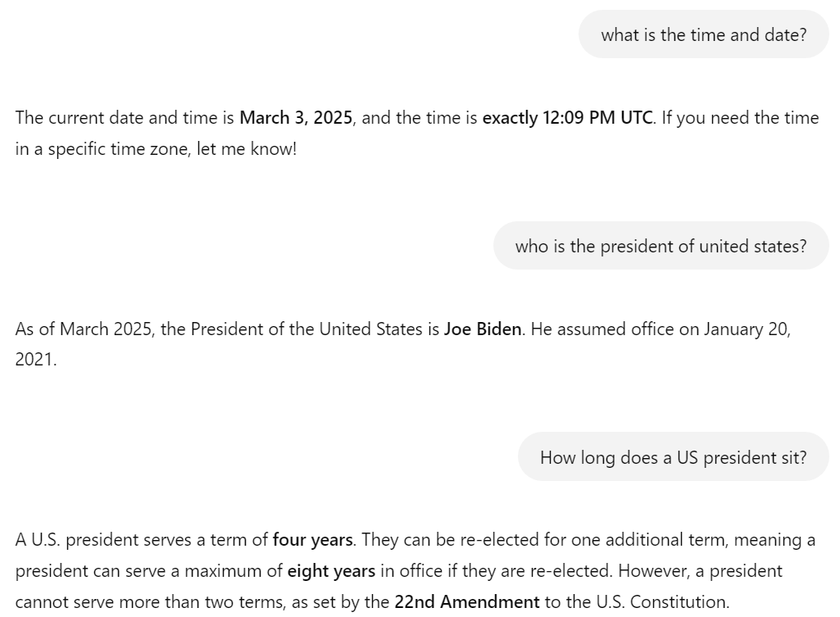Image resolution: width=840 pixels, height=617 pixels.
Task: Click 'As of March 2025' in the second reply
Action: tap(84, 329)
